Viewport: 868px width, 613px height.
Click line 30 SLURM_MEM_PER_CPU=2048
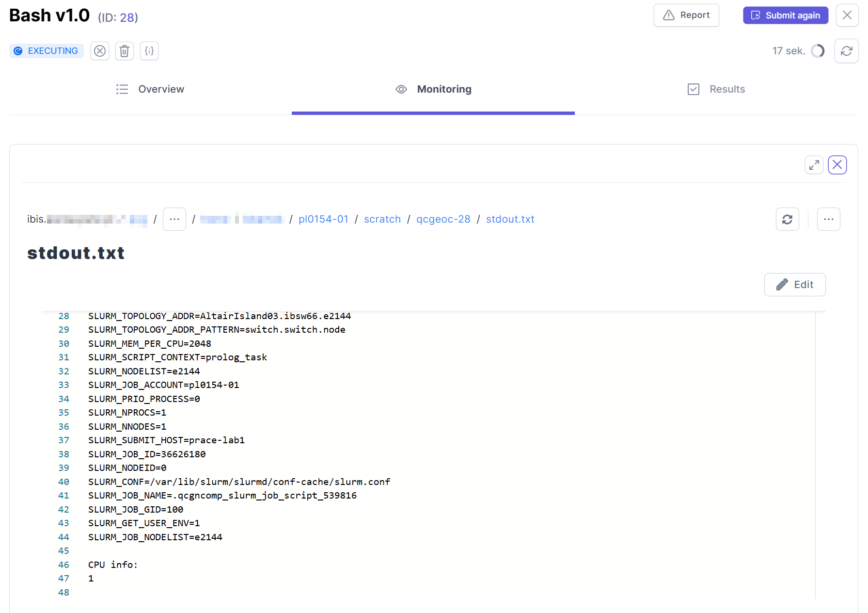pyautogui.click(x=150, y=344)
